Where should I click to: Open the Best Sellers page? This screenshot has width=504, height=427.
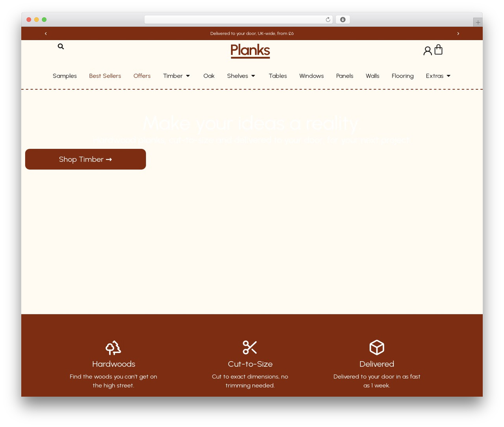[105, 76]
